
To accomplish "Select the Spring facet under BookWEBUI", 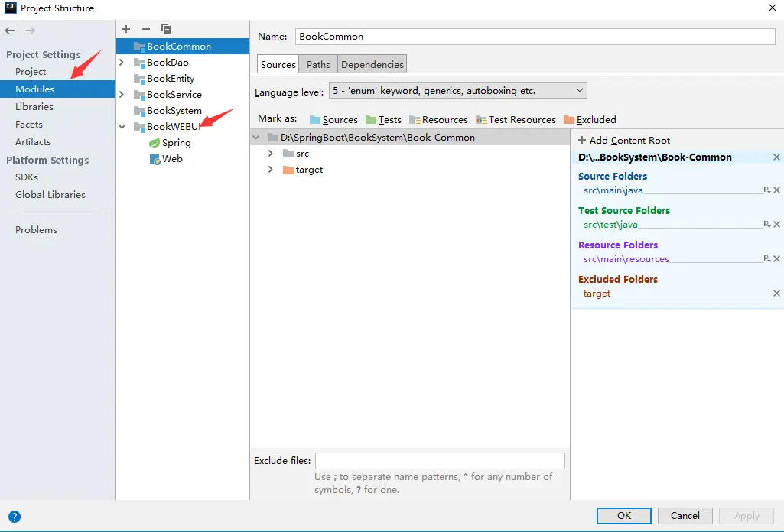I will pos(170,143).
